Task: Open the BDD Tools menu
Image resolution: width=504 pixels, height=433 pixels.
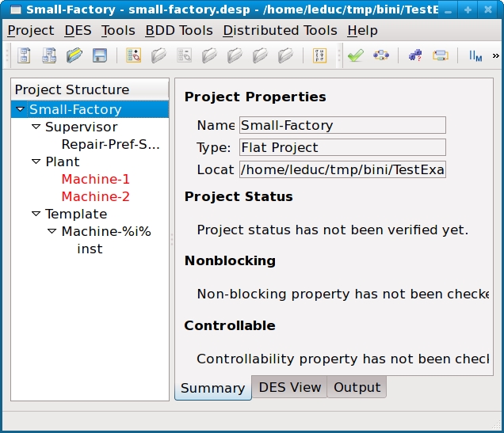Action: 178,30
